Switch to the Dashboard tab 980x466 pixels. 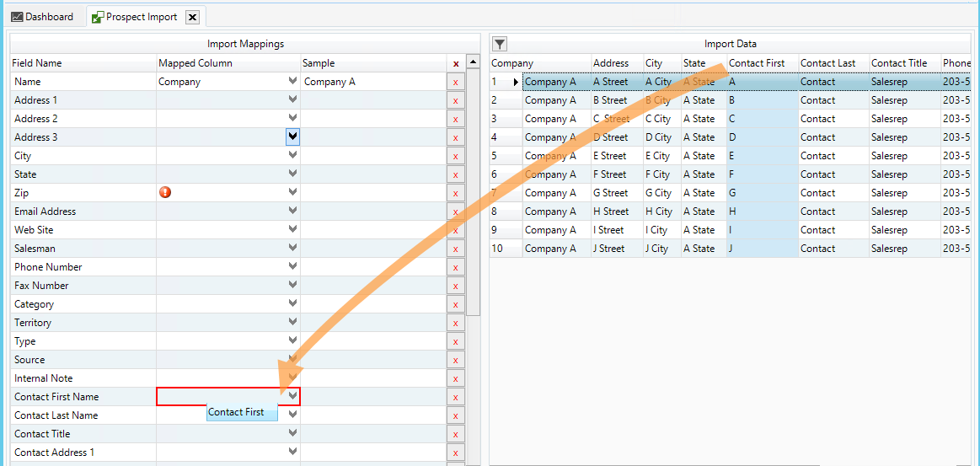[43, 17]
